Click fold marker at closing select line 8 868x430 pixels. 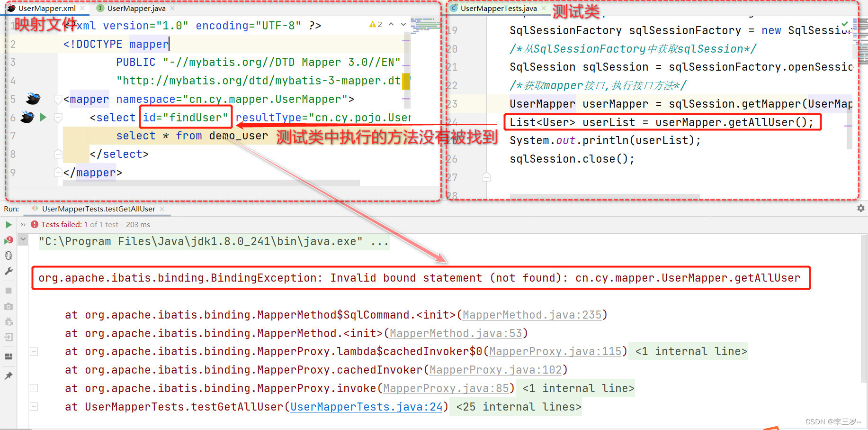pyautogui.click(x=58, y=154)
